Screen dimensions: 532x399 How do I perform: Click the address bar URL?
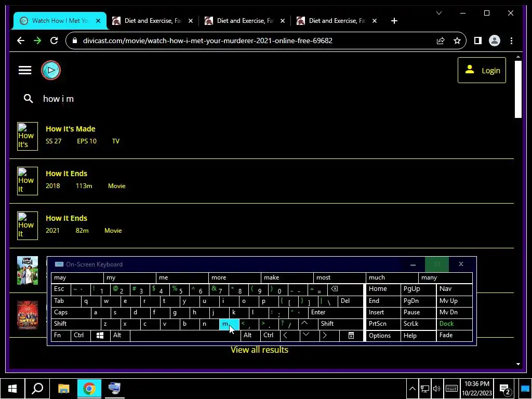coord(208,41)
